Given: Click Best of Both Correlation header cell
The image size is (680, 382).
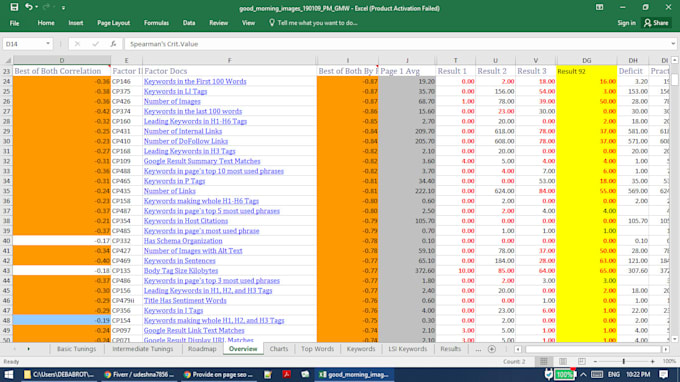Looking at the screenshot, I should [62, 71].
